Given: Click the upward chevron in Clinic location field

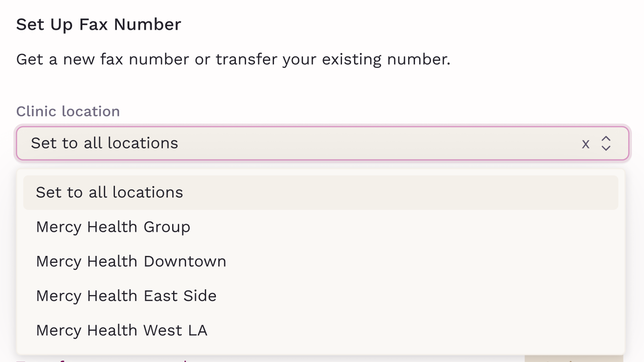Looking at the screenshot, I should point(605,139).
